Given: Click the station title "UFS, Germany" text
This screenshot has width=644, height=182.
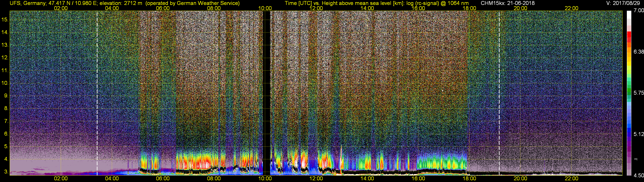Looking at the screenshot, I should 28,3.
